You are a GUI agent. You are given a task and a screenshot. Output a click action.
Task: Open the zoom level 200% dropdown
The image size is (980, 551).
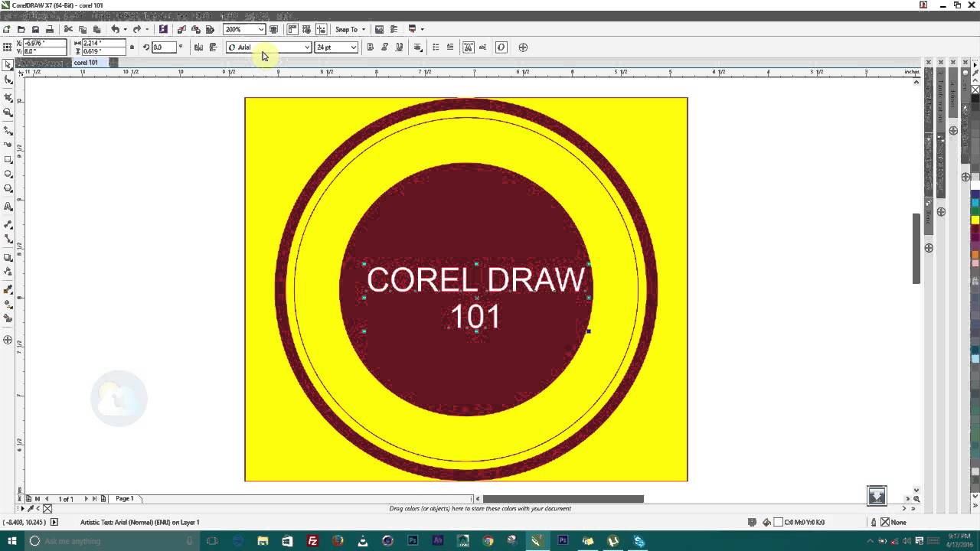click(x=260, y=29)
